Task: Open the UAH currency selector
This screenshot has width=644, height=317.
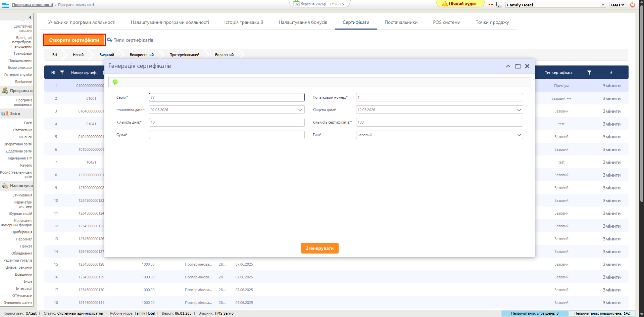Action: [x=617, y=5]
